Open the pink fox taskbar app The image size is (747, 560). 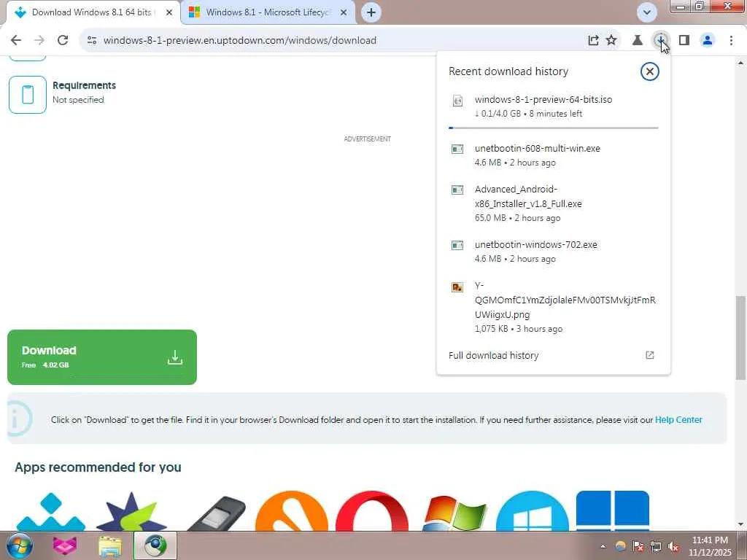tap(65, 545)
